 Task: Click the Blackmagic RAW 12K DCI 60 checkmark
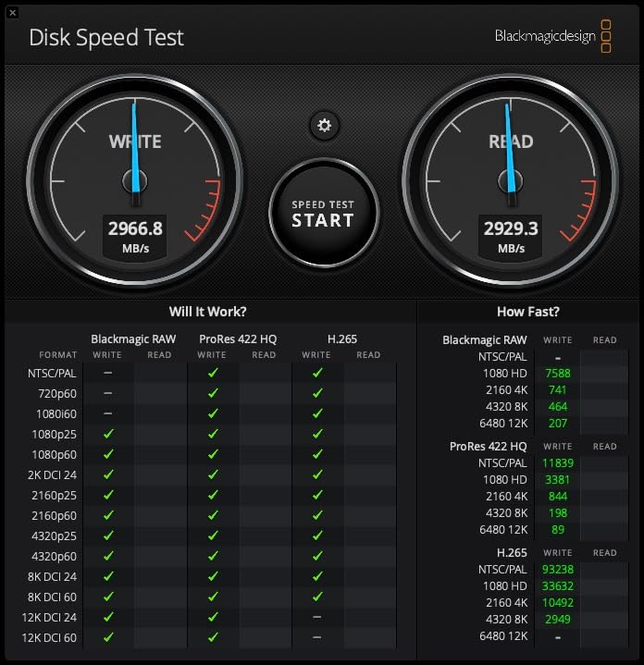click(x=108, y=637)
